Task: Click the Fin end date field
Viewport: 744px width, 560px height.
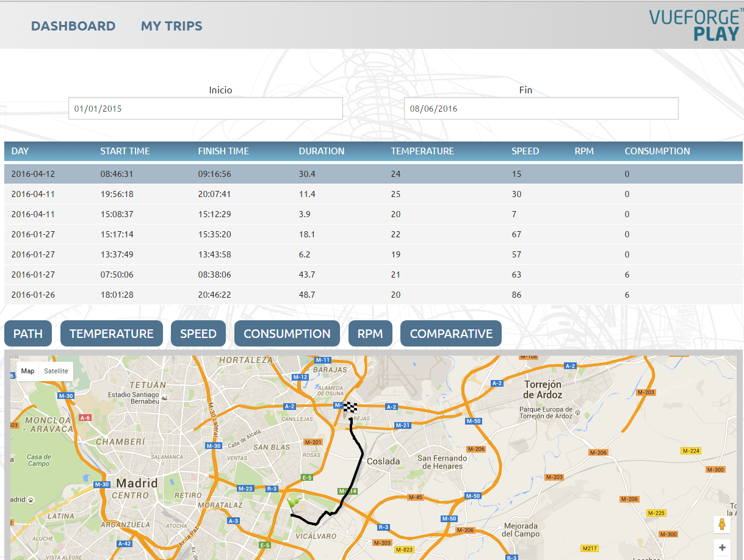Action: (x=541, y=109)
